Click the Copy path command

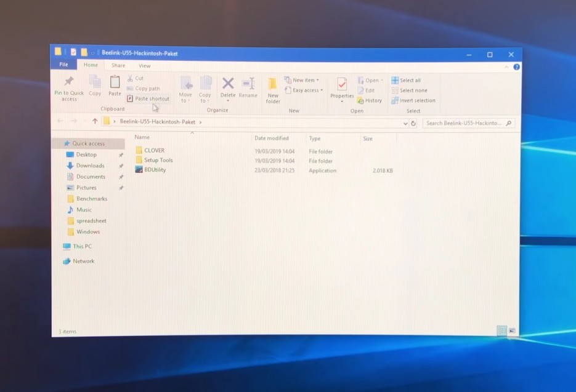[x=144, y=89]
